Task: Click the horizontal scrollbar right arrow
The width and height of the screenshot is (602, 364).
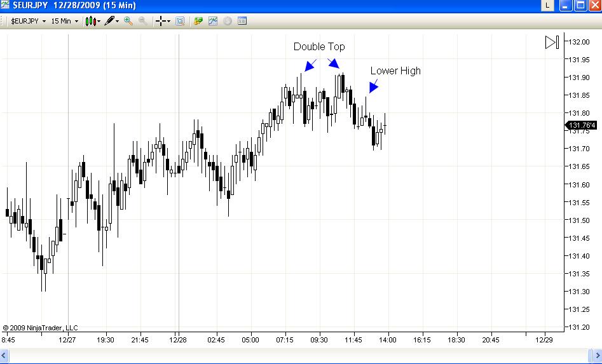Action: coord(597,356)
